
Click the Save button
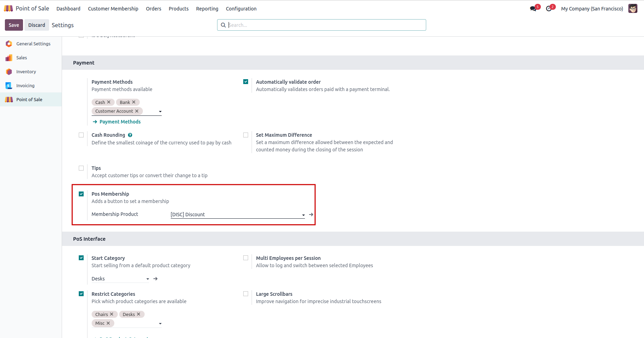point(14,25)
